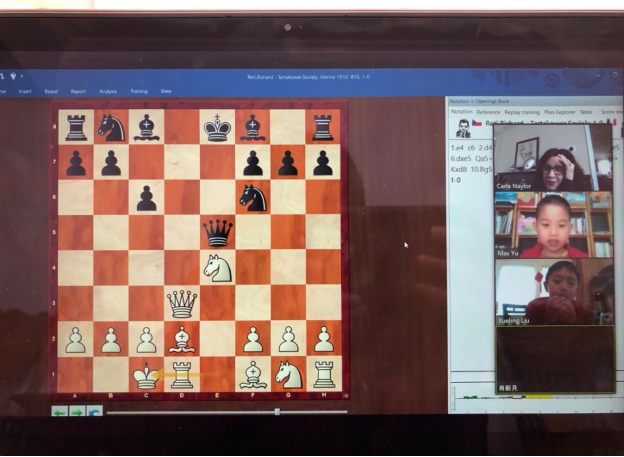This screenshot has height=457, width=624.
Task: Switch to the Notation tab
Action: (462, 112)
